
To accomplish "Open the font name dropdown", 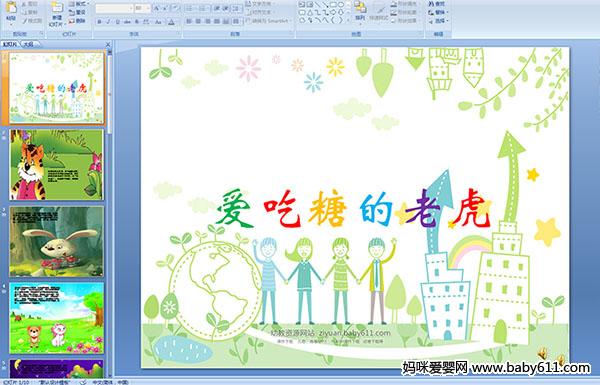I will pyautogui.click(x=114, y=8).
